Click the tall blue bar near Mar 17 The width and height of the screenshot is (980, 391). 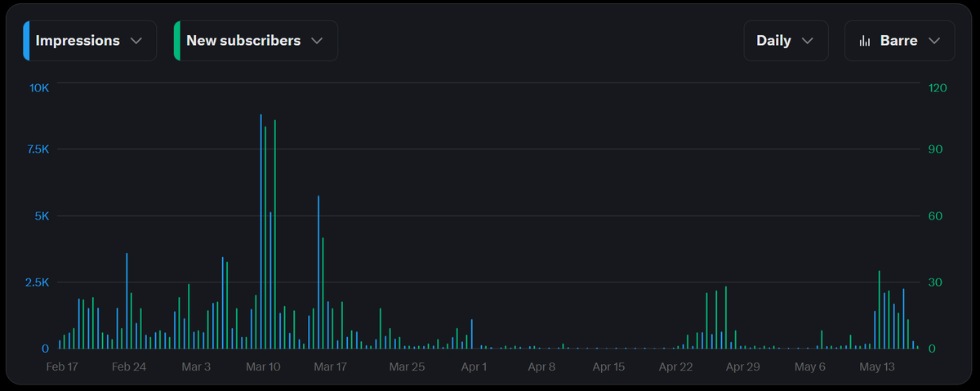(x=318, y=273)
